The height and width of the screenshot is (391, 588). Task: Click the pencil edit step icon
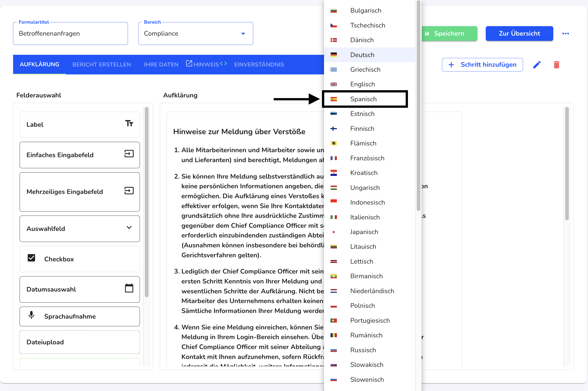pyautogui.click(x=537, y=64)
